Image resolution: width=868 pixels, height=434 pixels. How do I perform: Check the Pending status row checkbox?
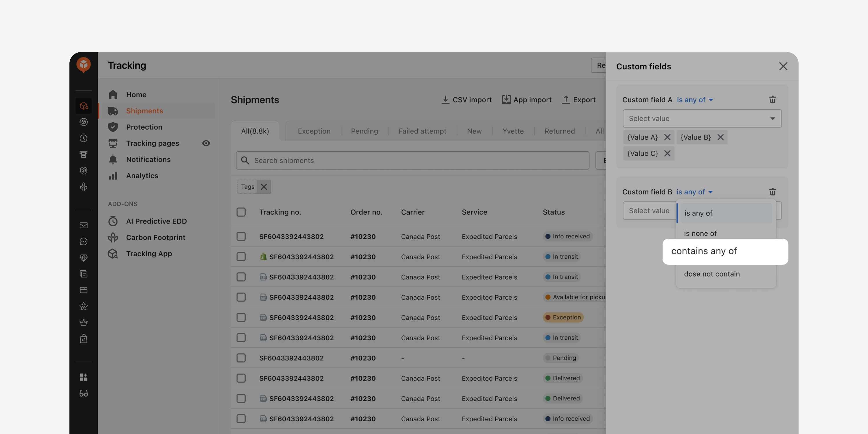click(x=241, y=358)
